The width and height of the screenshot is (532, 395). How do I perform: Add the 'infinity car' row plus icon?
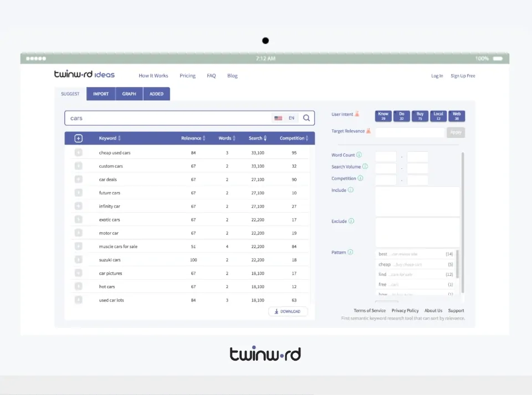78,206
